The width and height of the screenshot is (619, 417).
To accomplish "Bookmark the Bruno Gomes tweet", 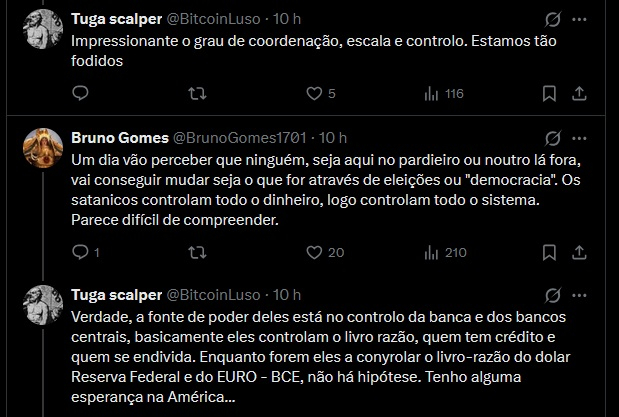I will pos(549,253).
